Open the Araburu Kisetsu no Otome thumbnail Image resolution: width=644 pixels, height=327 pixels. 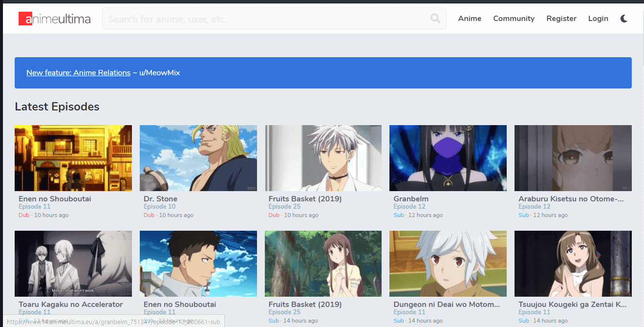tap(573, 158)
